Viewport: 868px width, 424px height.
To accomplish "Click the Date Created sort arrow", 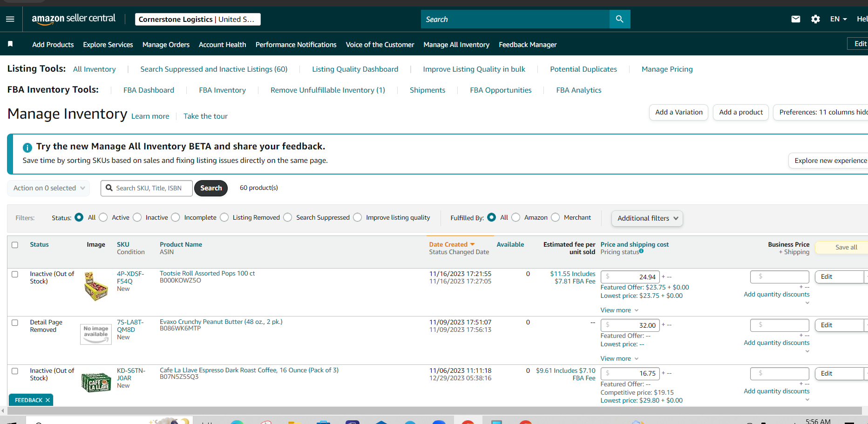I will click(x=473, y=244).
